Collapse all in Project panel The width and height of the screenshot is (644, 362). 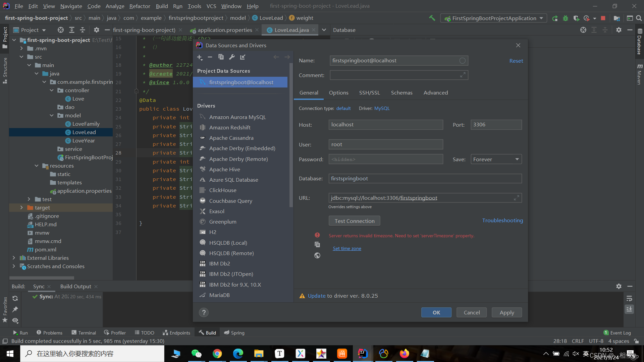83,30
